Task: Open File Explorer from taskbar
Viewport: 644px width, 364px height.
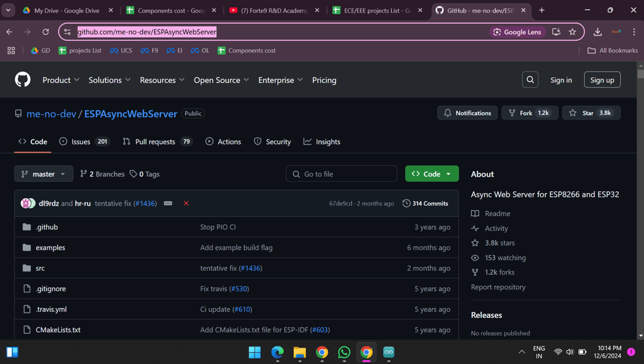Action: click(x=299, y=352)
